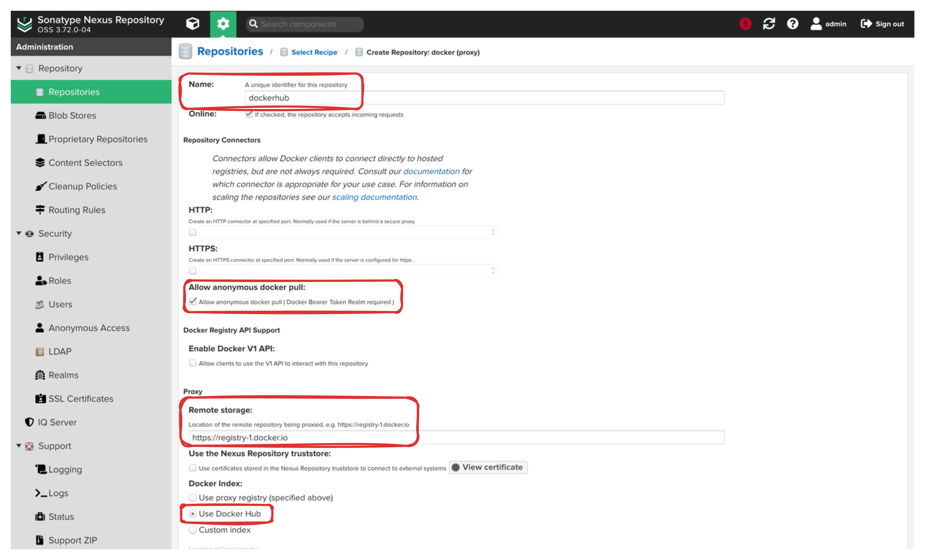Image resolution: width=925 pixels, height=560 pixels.
Task: Open the help question mark icon
Action: coord(793,24)
